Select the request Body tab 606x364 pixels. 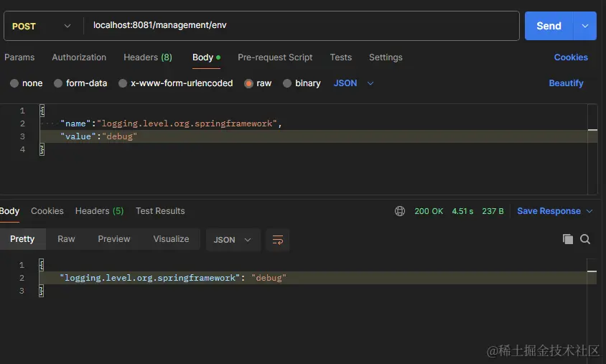click(x=206, y=57)
